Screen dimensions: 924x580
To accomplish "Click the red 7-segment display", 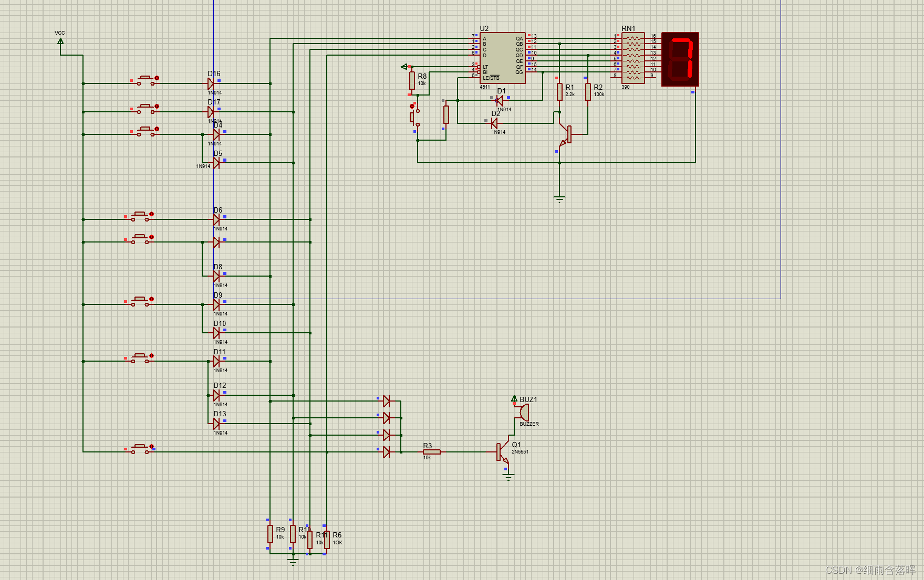I will [680, 59].
